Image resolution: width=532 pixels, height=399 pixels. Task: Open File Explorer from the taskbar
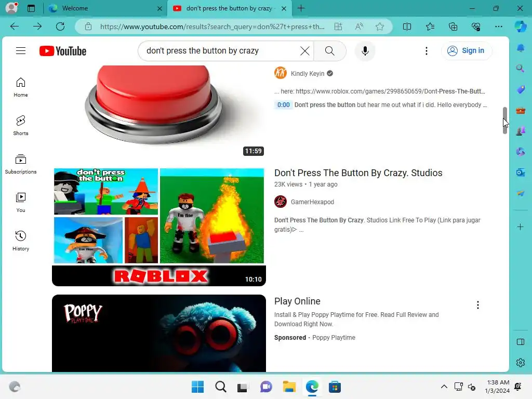289,387
